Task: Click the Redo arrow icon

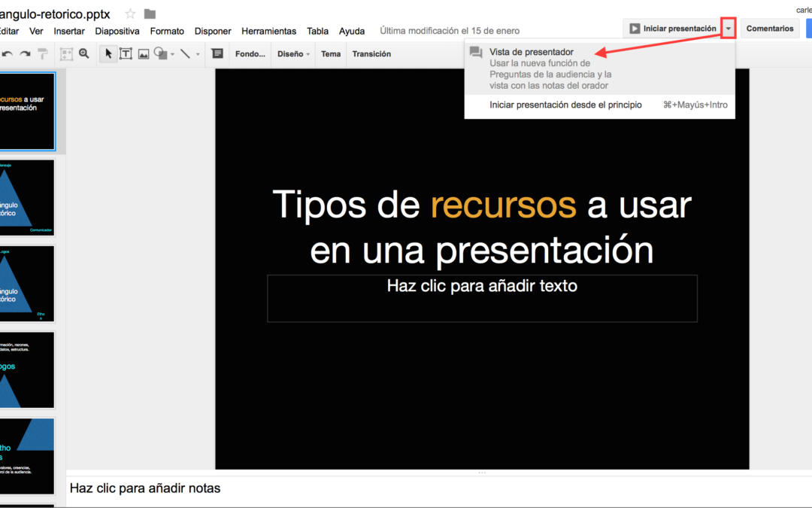Action: coord(25,53)
